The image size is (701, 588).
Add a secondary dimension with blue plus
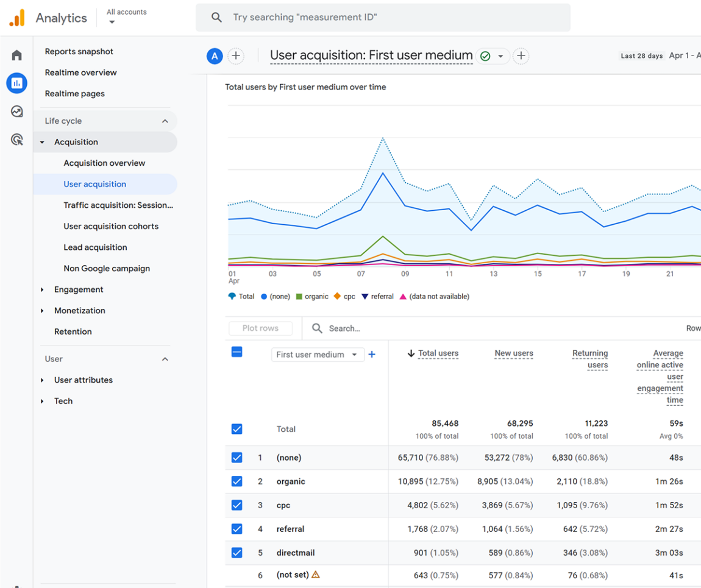pyautogui.click(x=371, y=354)
